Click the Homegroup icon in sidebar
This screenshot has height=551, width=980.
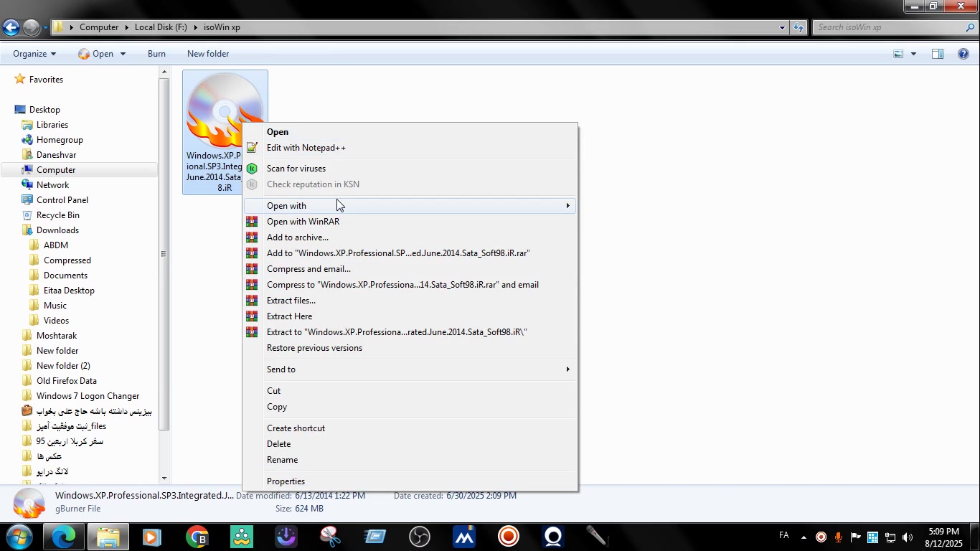[x=27, y=140]
